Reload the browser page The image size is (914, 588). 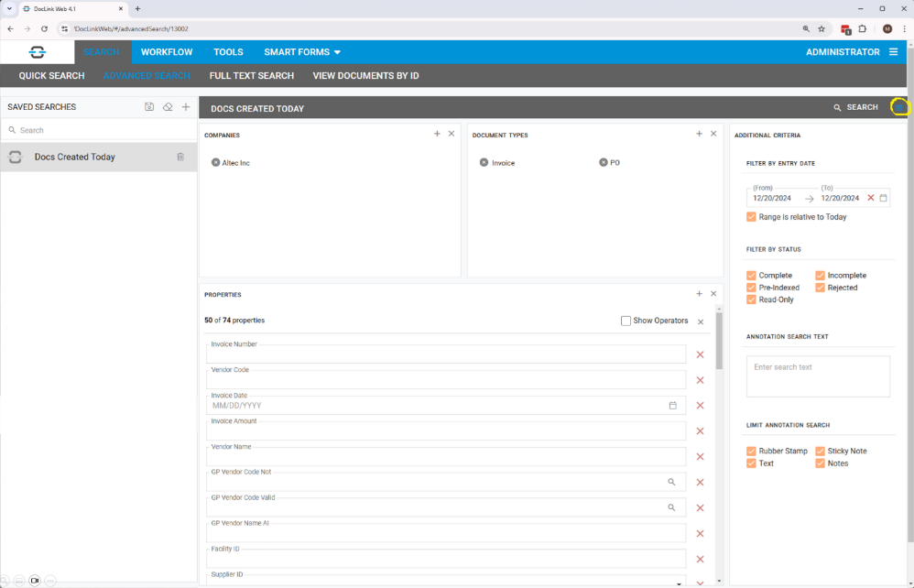pyautogui.click(x=44, y=28)
